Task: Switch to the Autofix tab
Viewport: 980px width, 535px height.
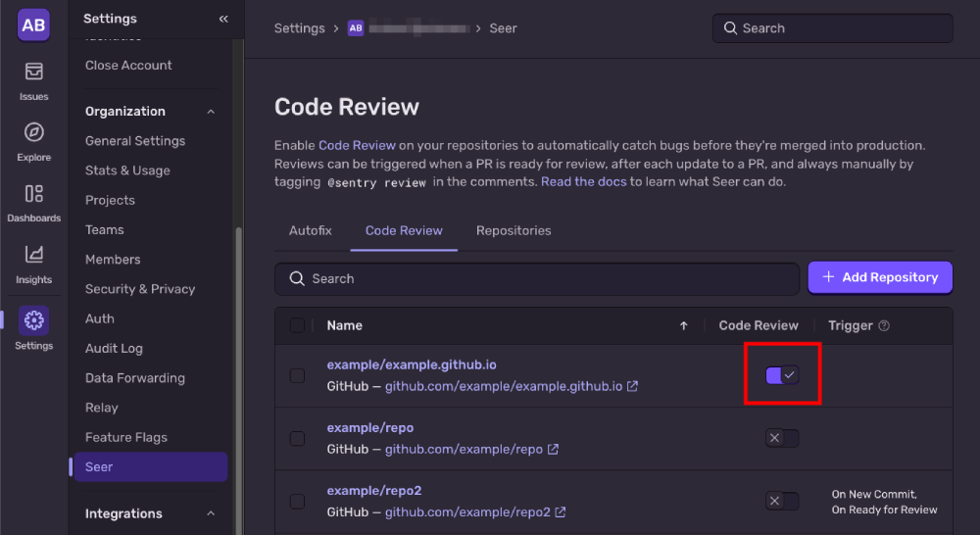Action: pos(311,230)
